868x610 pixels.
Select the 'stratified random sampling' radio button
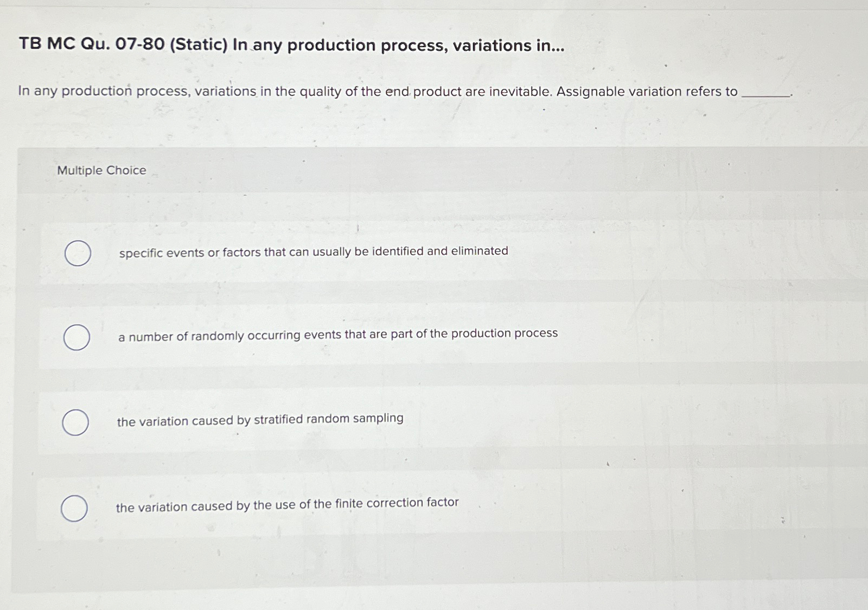(75, 422)
